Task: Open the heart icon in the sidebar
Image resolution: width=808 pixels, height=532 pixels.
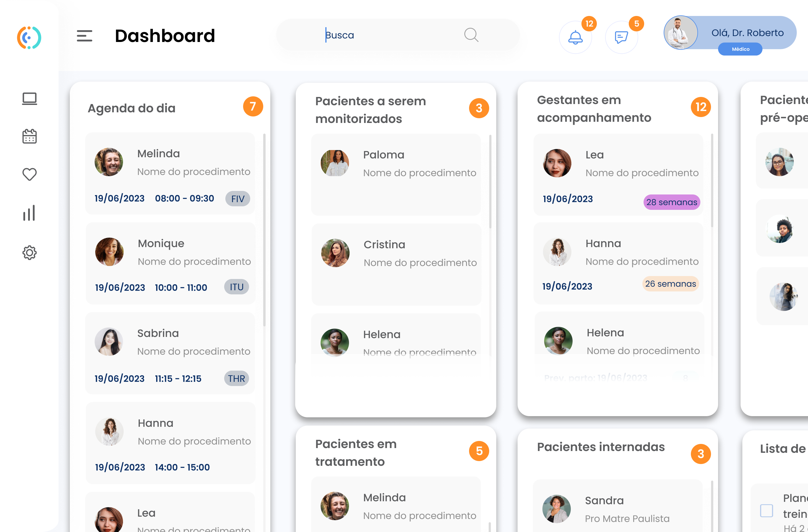Action: 30,174
